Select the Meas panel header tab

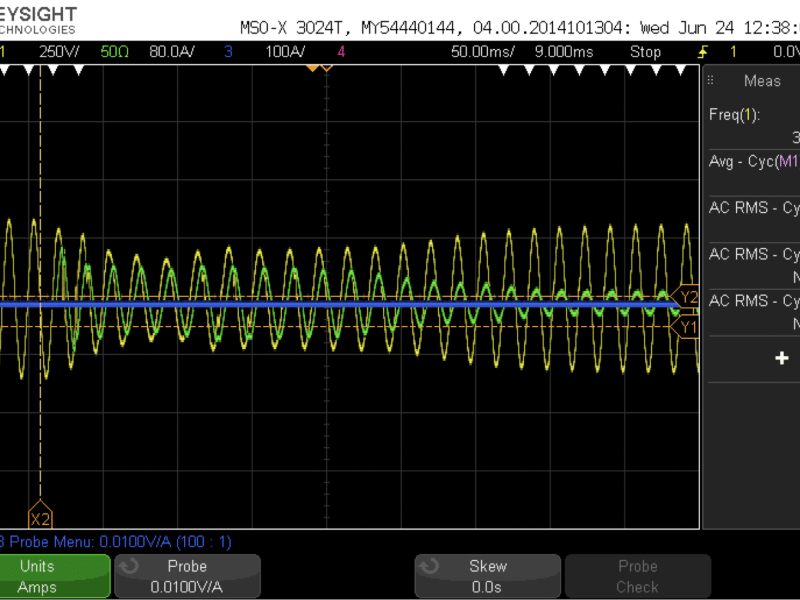761,81
